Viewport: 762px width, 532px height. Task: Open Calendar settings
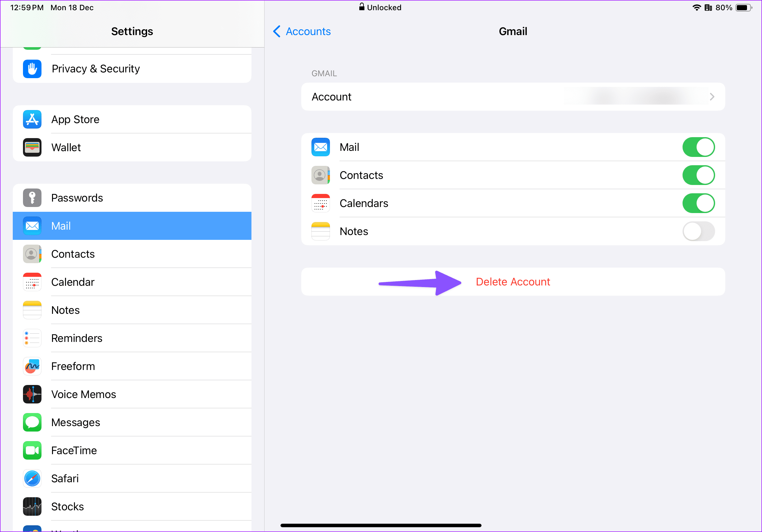73,282
